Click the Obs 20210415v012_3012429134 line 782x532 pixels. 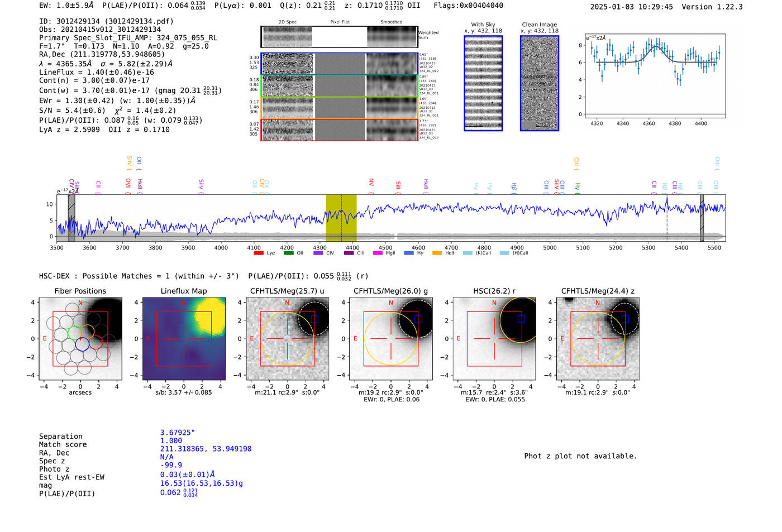pyautogui.click(x=100, y=30)
